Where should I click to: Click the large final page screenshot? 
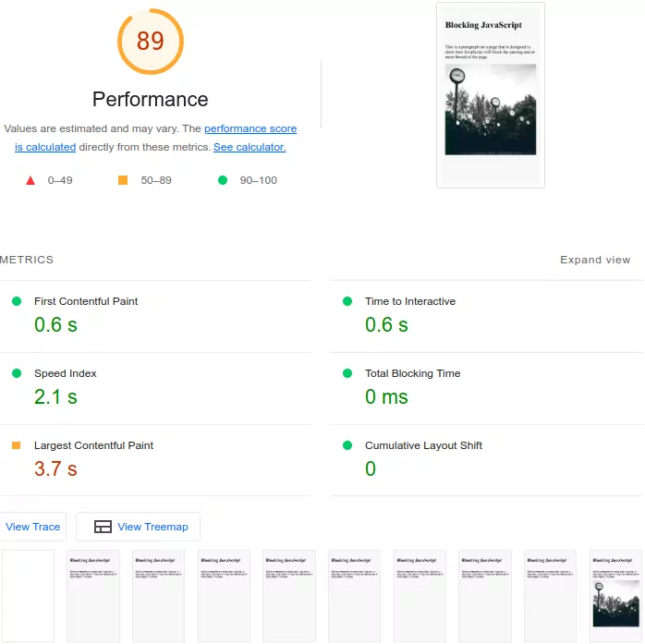[490, 95]
